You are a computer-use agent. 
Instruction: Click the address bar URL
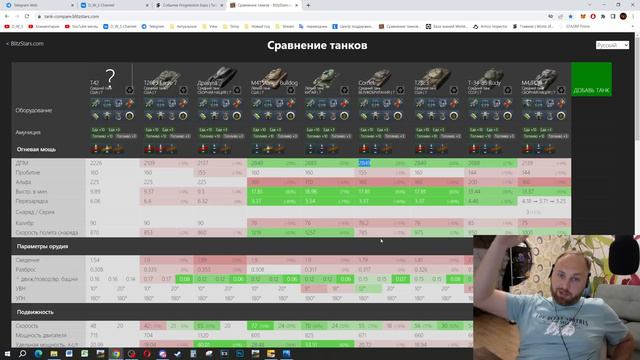coord(72,16)
